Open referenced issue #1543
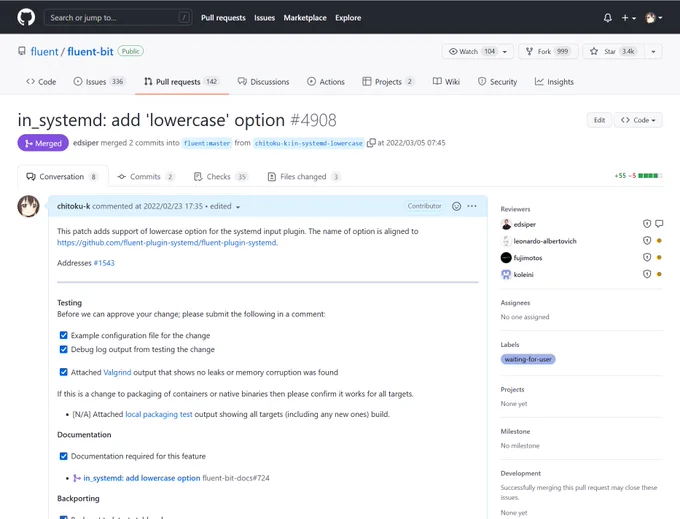680x519 pixels. 104,263
